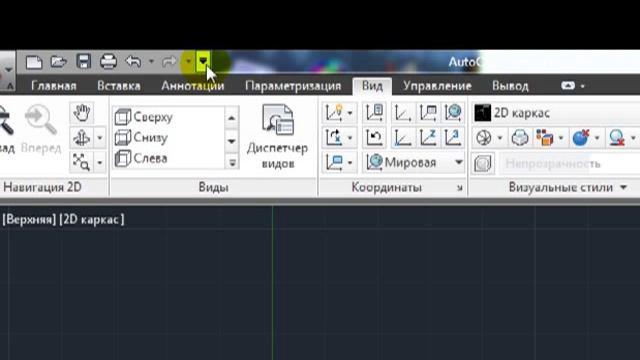
Task: Click the X-ray effect icon
Action: (x=520, y=138)
